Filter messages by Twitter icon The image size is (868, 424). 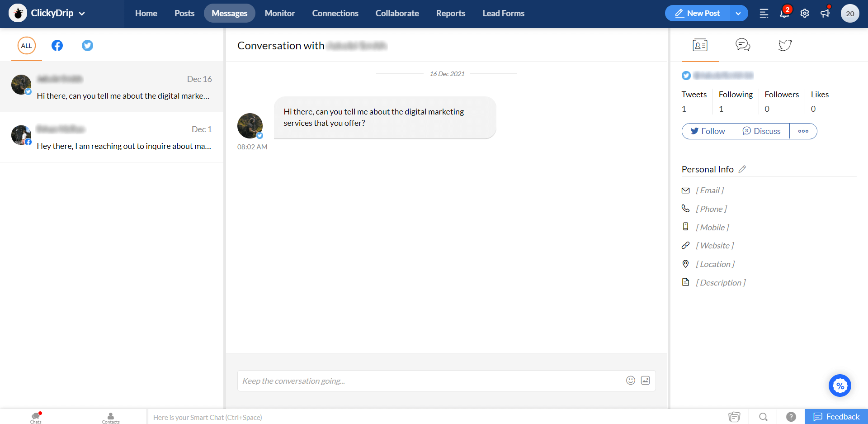click(x=87, y=46)
